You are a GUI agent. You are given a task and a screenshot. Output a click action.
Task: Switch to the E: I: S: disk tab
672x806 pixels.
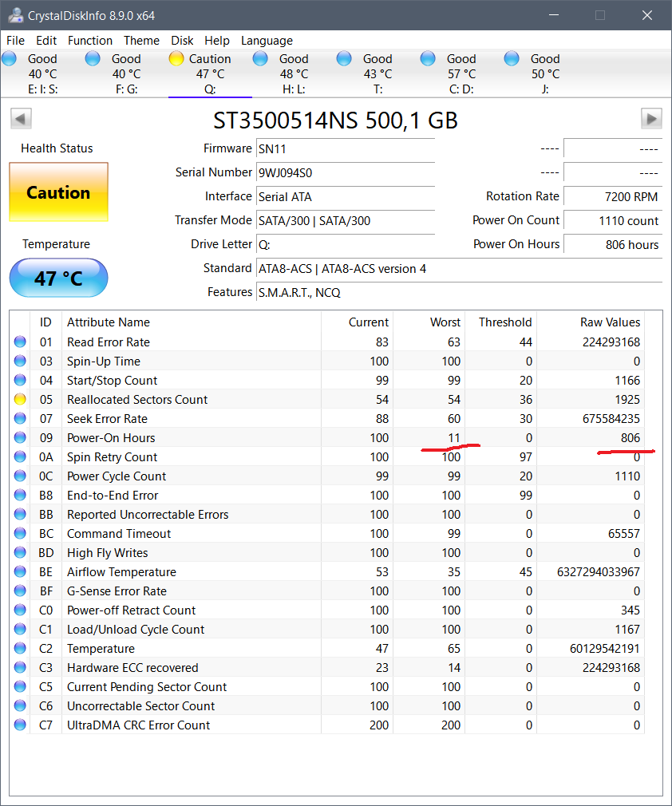coord(42,74)
